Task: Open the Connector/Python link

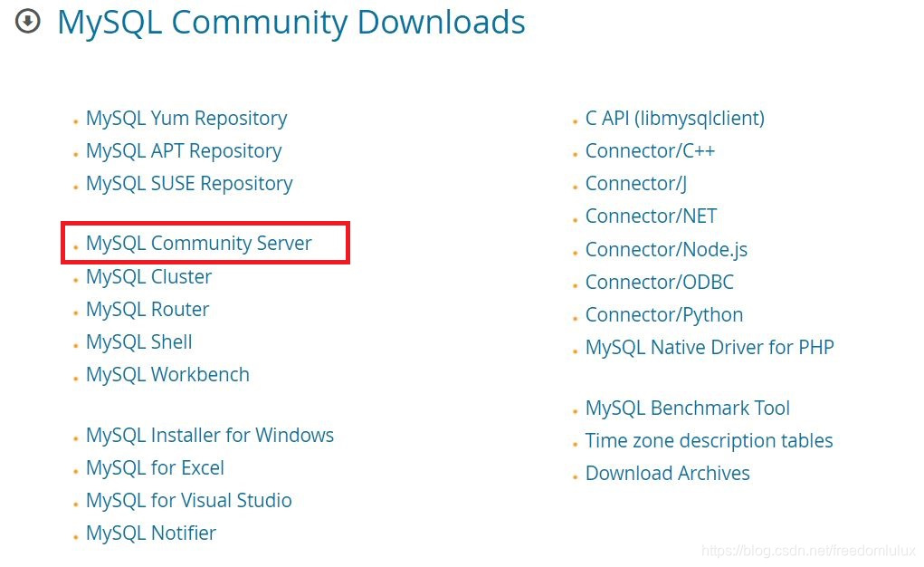Action: tap(664, 315)
